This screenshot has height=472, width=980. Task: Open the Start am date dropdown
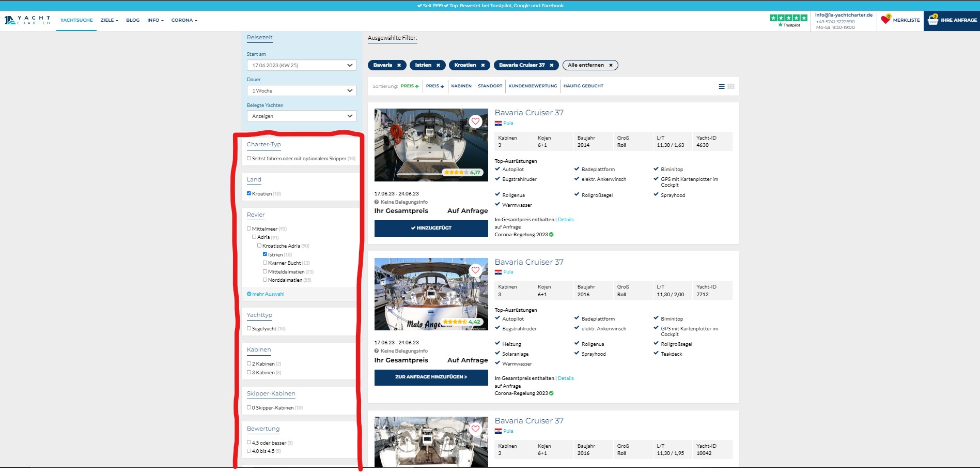(x=301, y=65)
